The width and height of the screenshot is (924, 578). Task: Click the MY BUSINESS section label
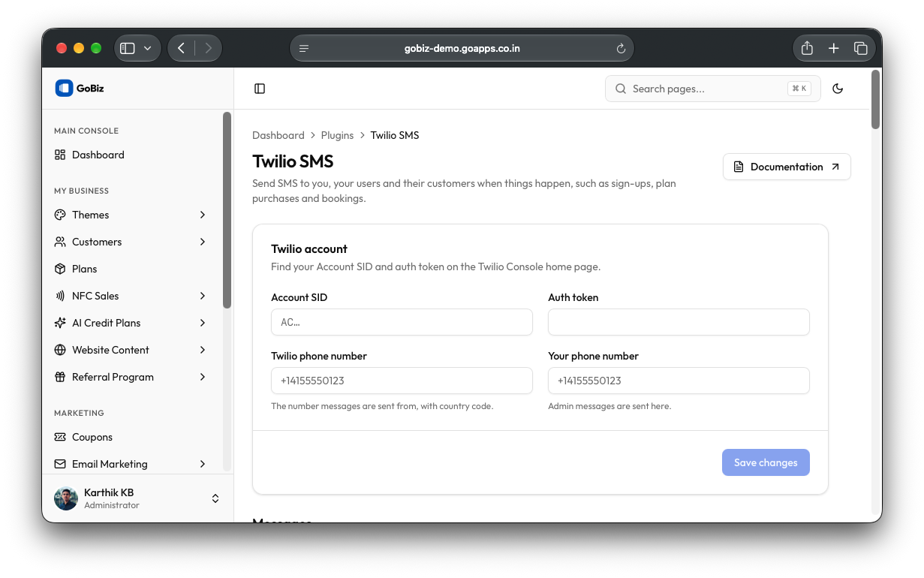tap(81, 191)
